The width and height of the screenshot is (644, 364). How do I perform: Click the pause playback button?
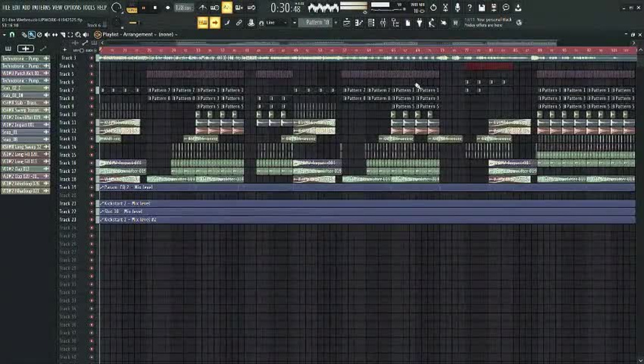tap(144, 8)
